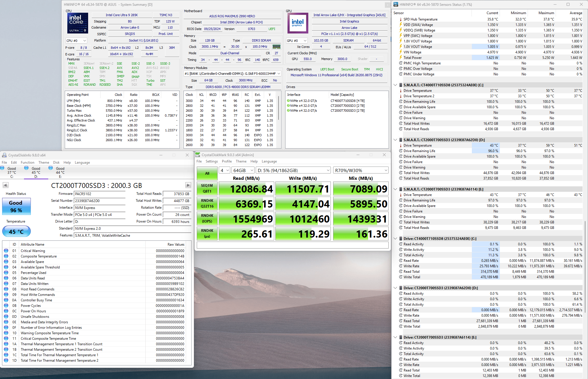The image size is (588, 379).
Task: Click the E: Write Total sensor icon
Action: click(x=401, y=376)
